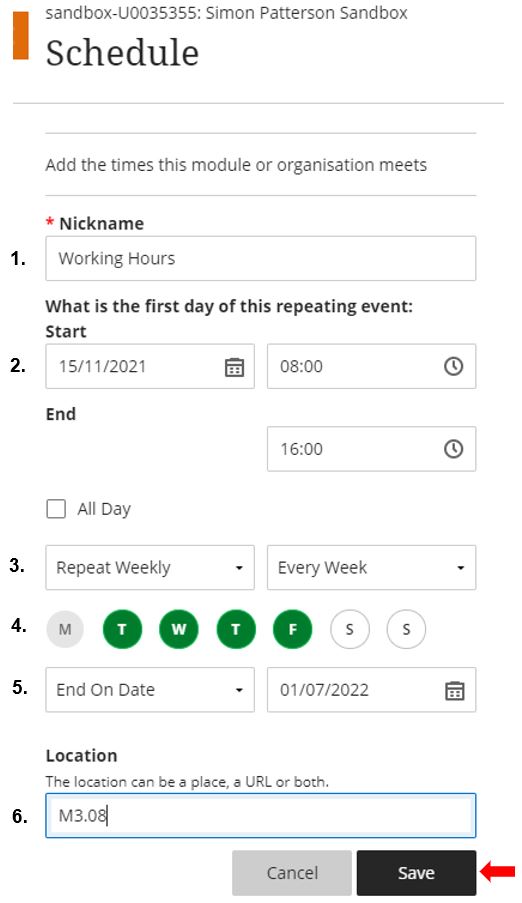Image resolution: width=522 pixels, height=903 pixels.
Task: Open the start time clock picker
Action: pyautogui.click(x=453, y=366)
